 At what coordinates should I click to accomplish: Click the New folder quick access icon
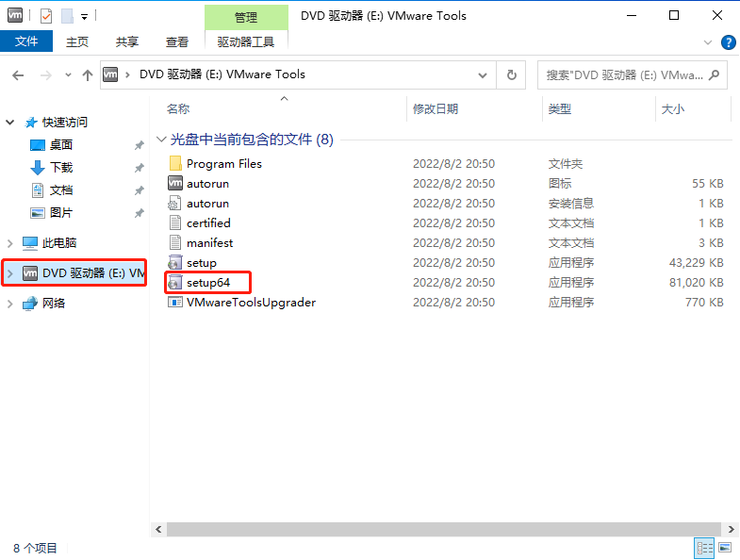pyautogui.click(x=68, y=16)
